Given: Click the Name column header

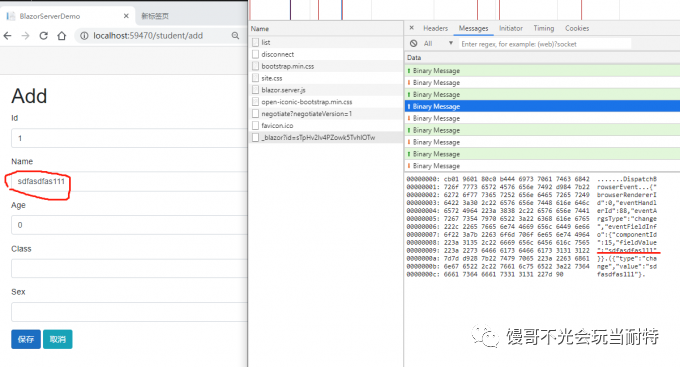Looking at the screenshot, I should [326, 29].
